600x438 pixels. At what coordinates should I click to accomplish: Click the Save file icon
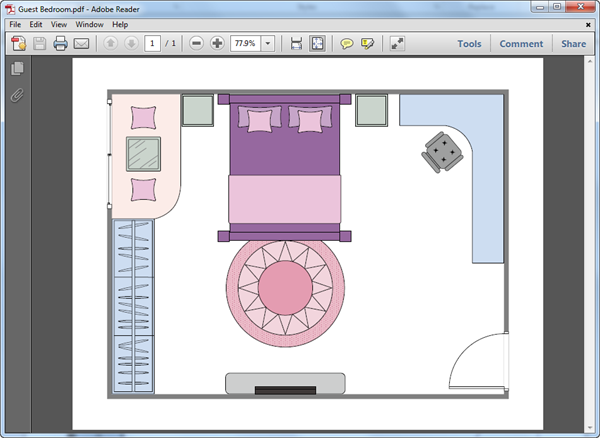[39, 44]
